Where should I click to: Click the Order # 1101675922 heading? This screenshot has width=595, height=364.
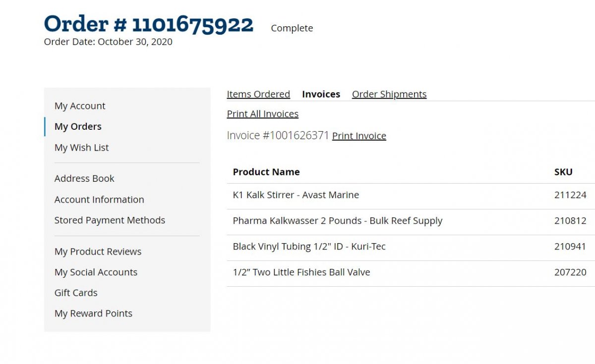[x=149, y=24]
